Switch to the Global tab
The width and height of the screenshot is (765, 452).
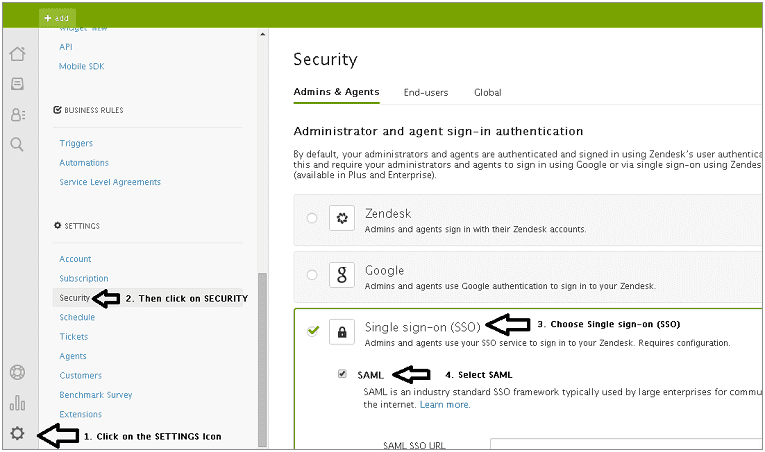[488, 93]
